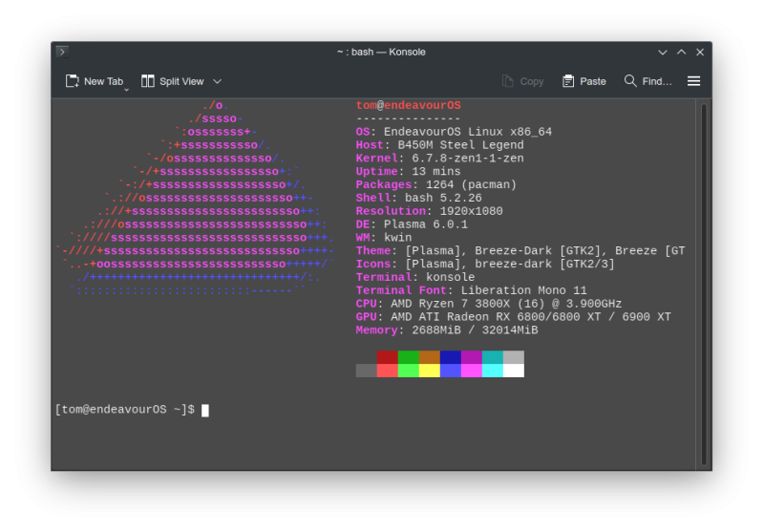Viewport: 764px width, 532px height.
Task: Click the orange-brown color block
Action: pyautogui.click(x=429, y=357)
